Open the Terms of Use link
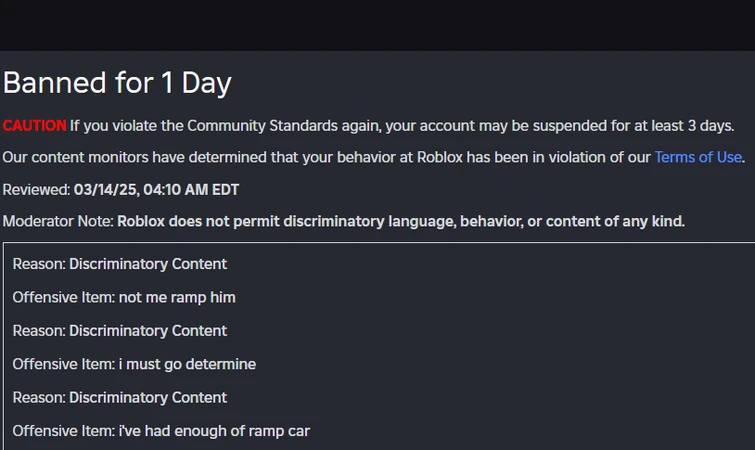The width and height of the screenshot is (755, 450). [697, 157]
